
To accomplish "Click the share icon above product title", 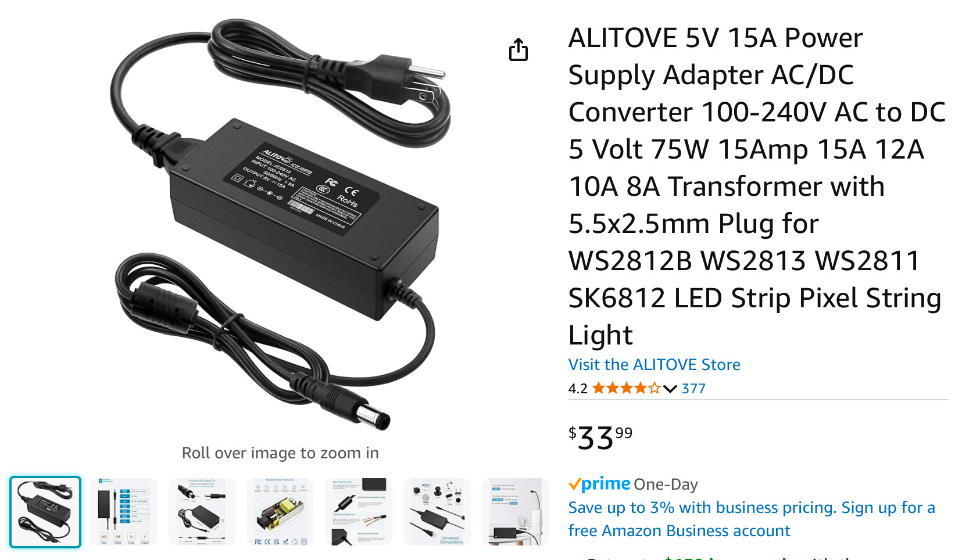I will coord(518,49).
